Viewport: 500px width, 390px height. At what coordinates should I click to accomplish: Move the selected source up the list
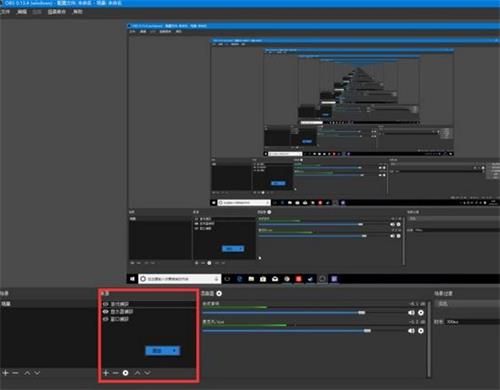137,373
